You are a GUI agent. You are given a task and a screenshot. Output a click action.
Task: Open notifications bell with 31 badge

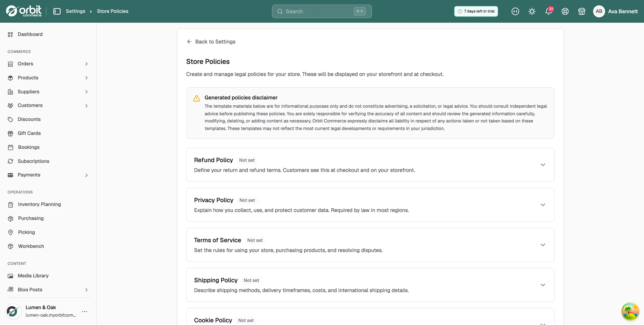point(549,11)
